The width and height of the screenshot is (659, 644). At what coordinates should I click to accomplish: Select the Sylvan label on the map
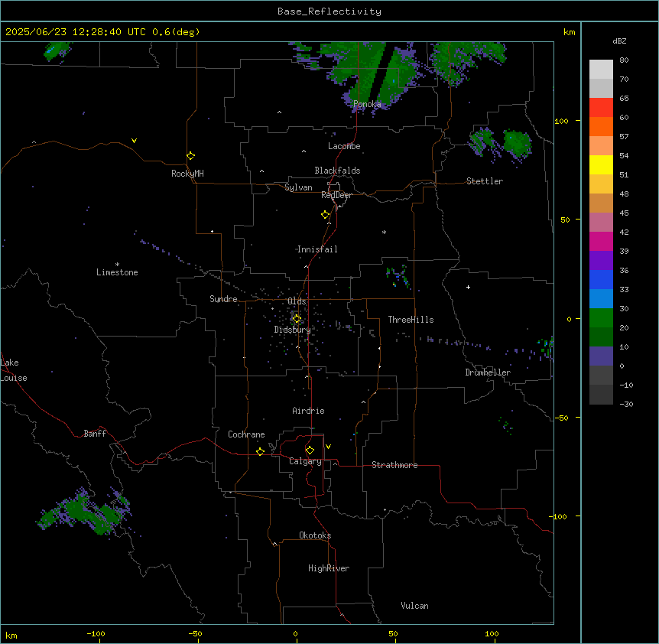298,187
